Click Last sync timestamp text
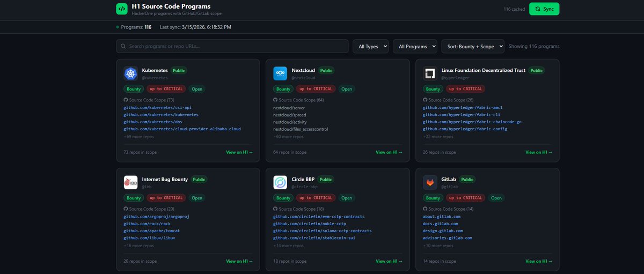This screenshot has width=644, height=274. 196,27
